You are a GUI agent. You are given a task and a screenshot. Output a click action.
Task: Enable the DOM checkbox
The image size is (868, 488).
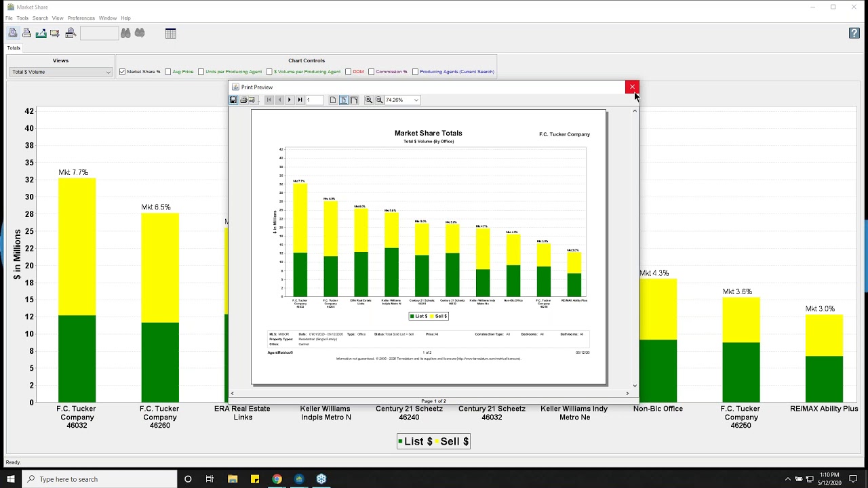coord(348,72)
